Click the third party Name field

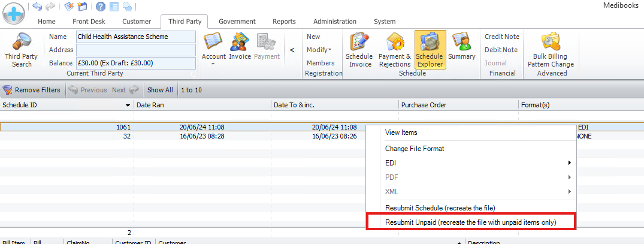(x=136, y=37)
